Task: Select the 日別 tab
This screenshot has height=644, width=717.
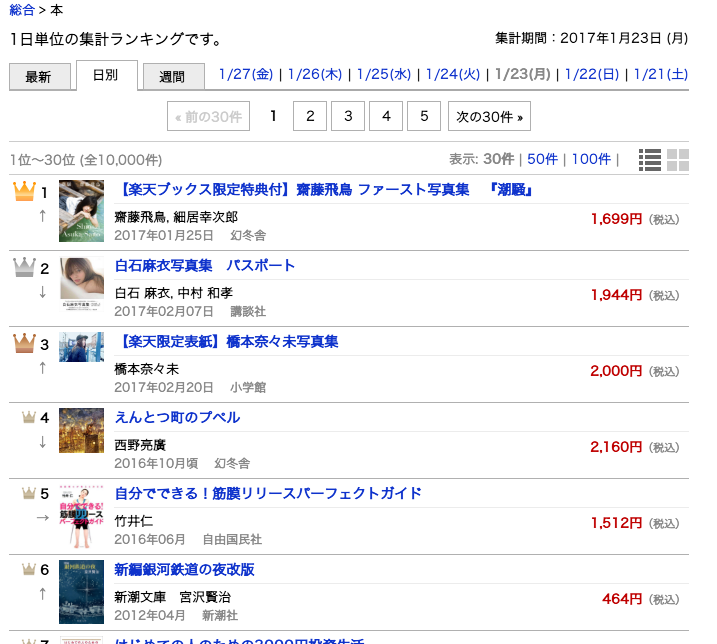Action: coord(107,75)
